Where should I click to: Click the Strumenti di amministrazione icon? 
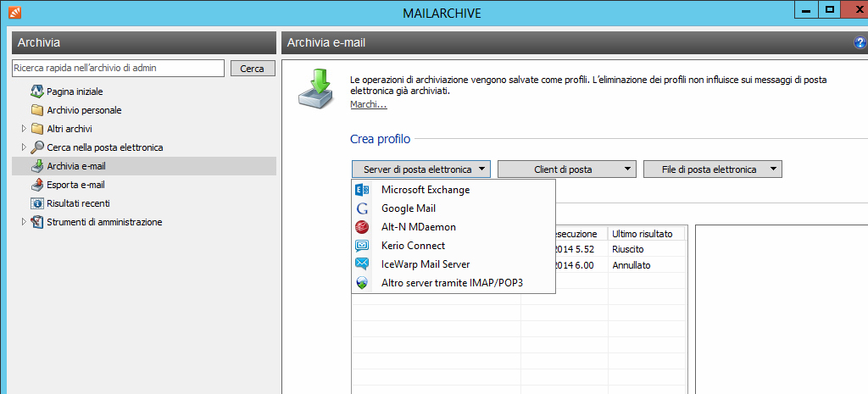coord(37,222)
